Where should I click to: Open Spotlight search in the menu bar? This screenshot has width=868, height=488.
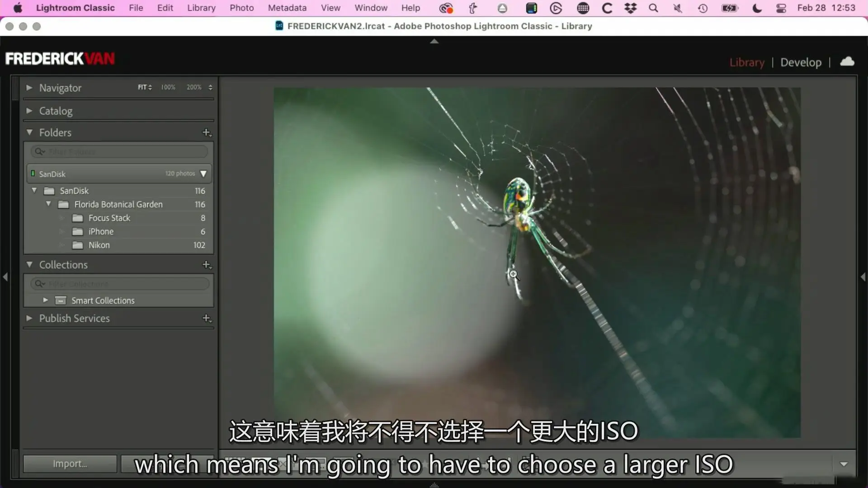(653, 8)
